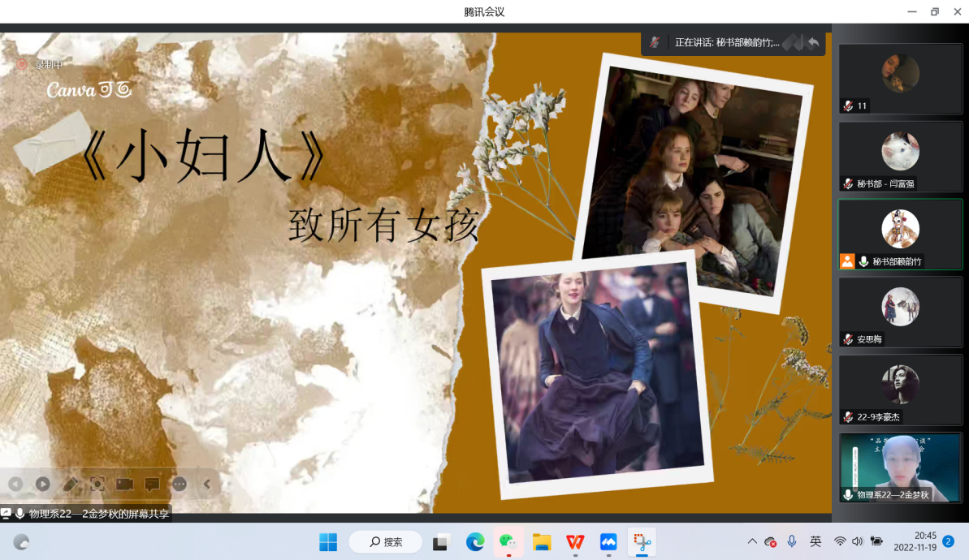Open more slideshow options (three dots)
The image size is (969, 560).
pos(180,484)
